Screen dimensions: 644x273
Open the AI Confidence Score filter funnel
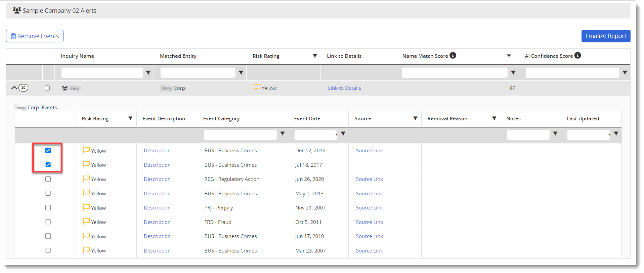point(625,73)
